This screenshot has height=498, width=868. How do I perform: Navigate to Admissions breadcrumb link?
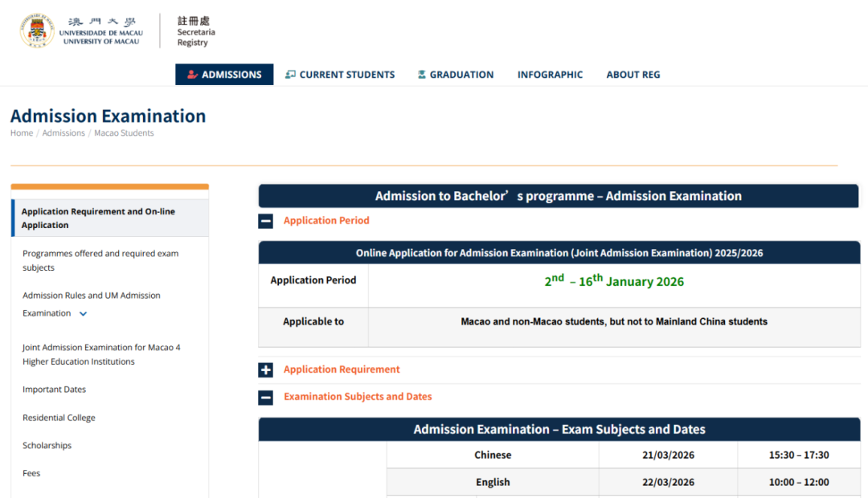[x=63, y=133]
